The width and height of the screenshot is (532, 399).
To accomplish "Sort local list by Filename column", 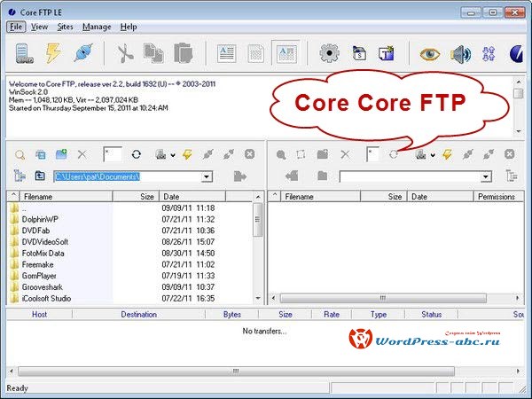I will pyautogui.click(x=66, y=197).
